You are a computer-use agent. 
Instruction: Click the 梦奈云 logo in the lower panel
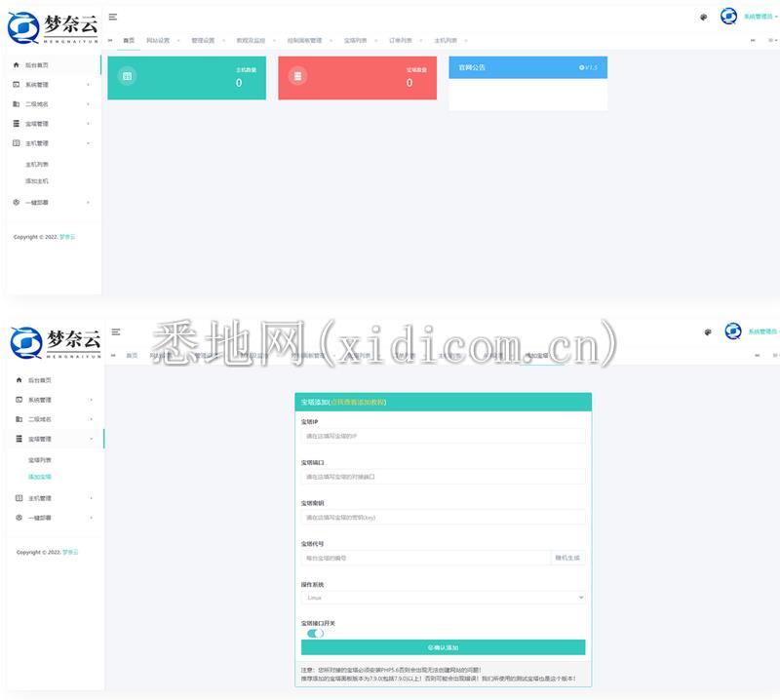click(x=56, y=343)
